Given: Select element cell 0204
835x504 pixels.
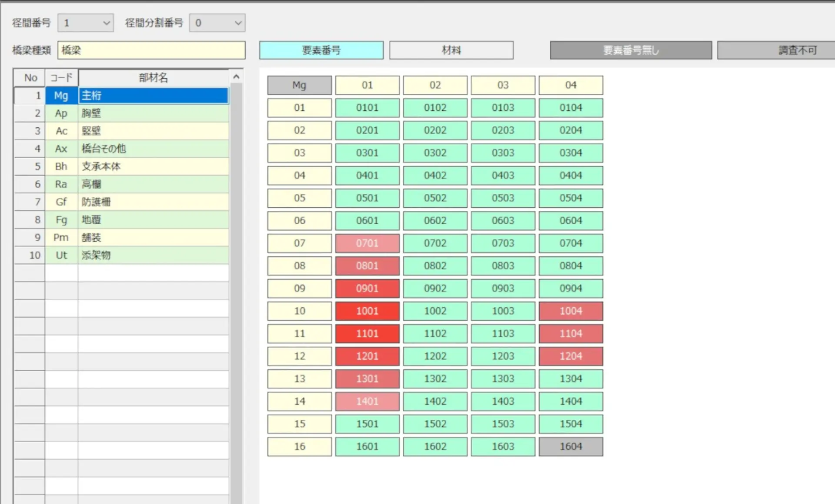Looking at the screenshot, I should tap(571, 130).
